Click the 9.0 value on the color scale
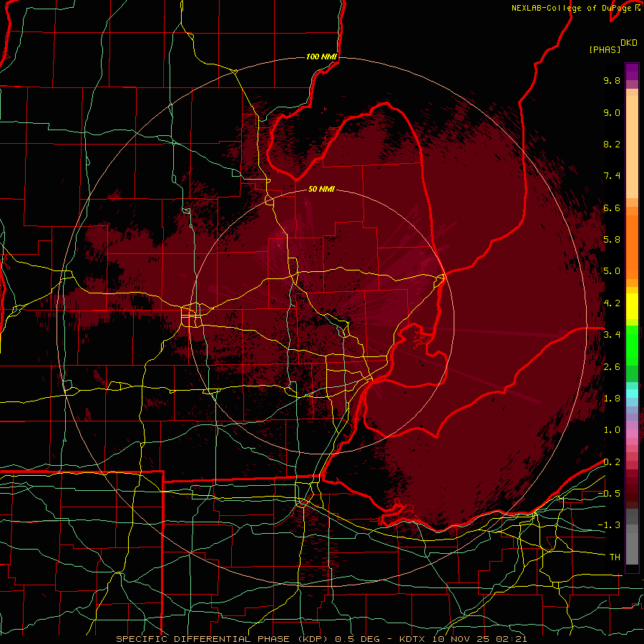 (x=612, y=112)
